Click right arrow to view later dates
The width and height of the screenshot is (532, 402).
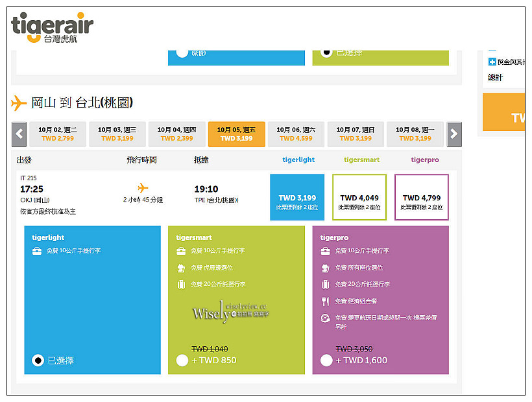pos(453,134)
